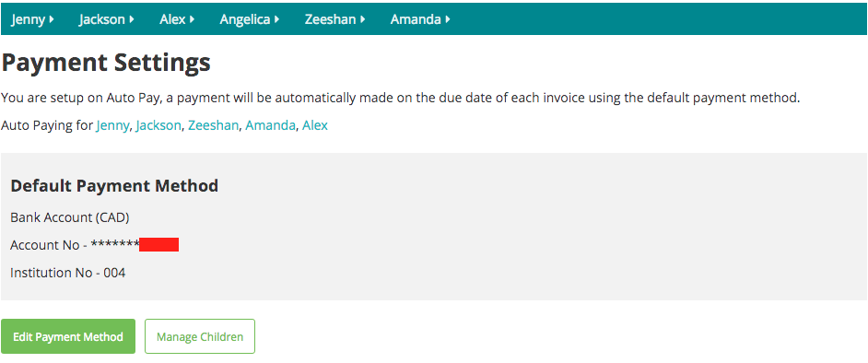
Task: Click Edit Payment Method button
Action: (68, 336)
